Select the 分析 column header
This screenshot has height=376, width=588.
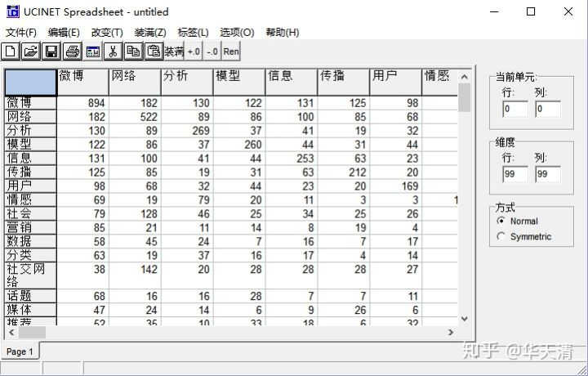[187, 83]
